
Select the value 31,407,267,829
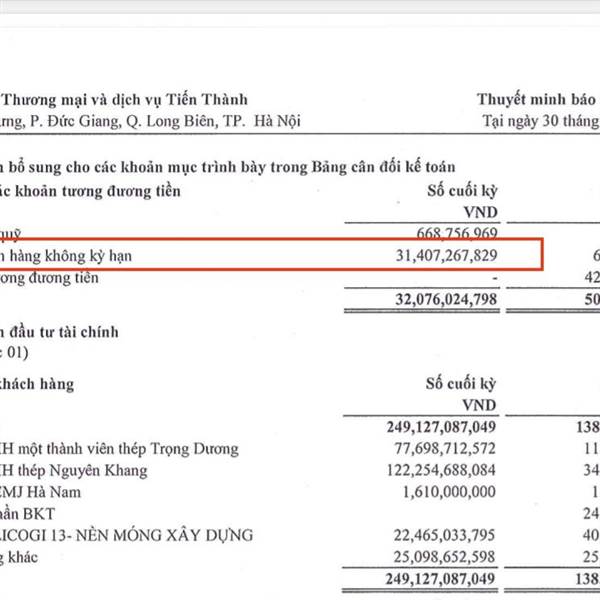(446, 255)
